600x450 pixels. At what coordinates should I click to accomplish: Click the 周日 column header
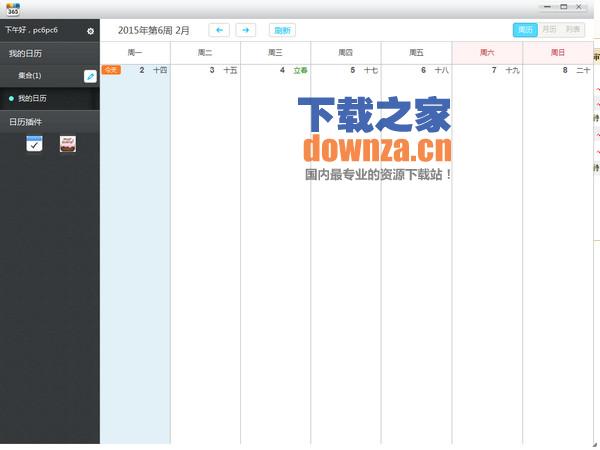click(558, 53)
